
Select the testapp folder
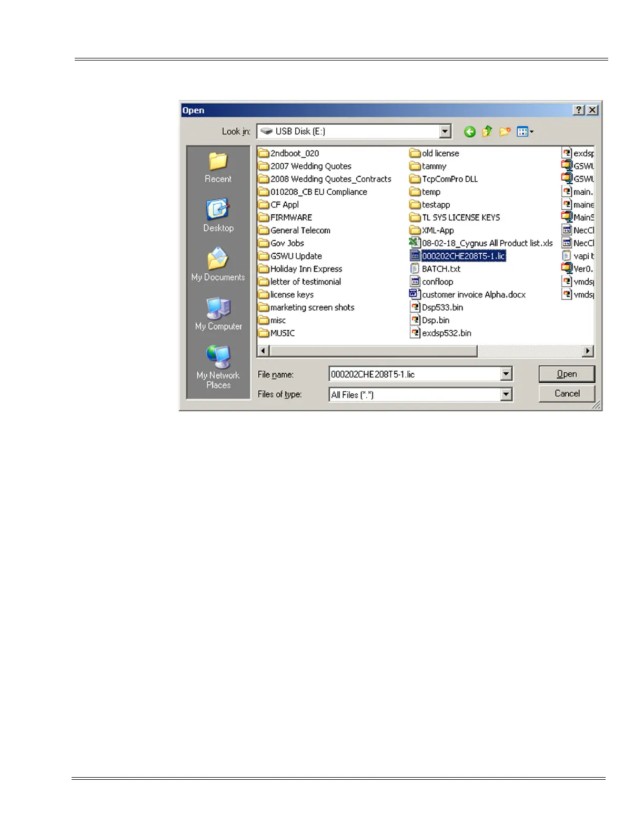click(429, 205)
